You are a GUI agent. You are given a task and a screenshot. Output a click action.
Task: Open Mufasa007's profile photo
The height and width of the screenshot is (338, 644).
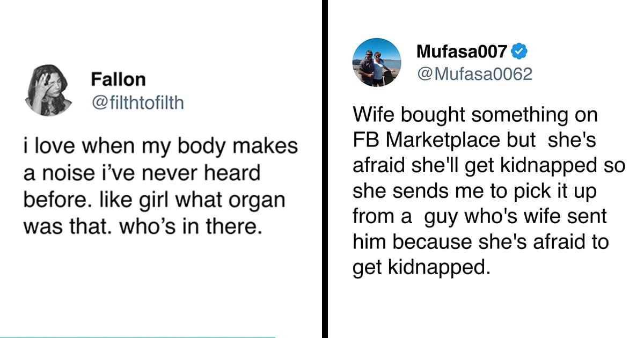[x=377, y=62]
